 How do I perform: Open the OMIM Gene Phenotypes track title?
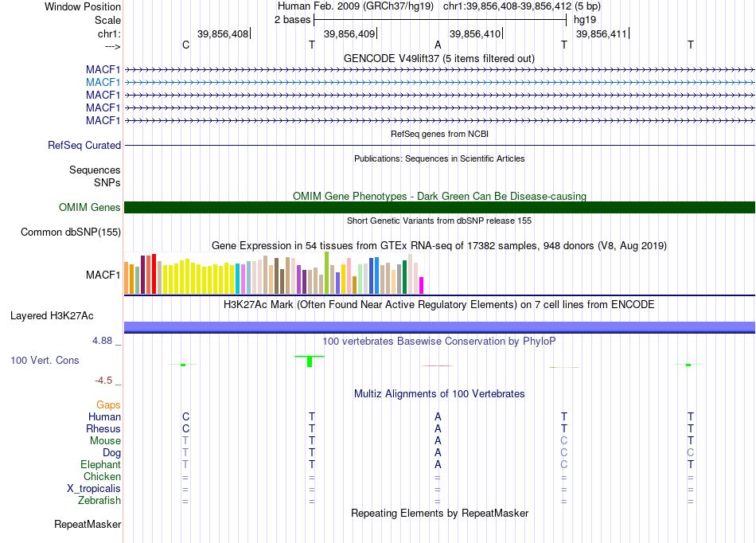(440, 197)
